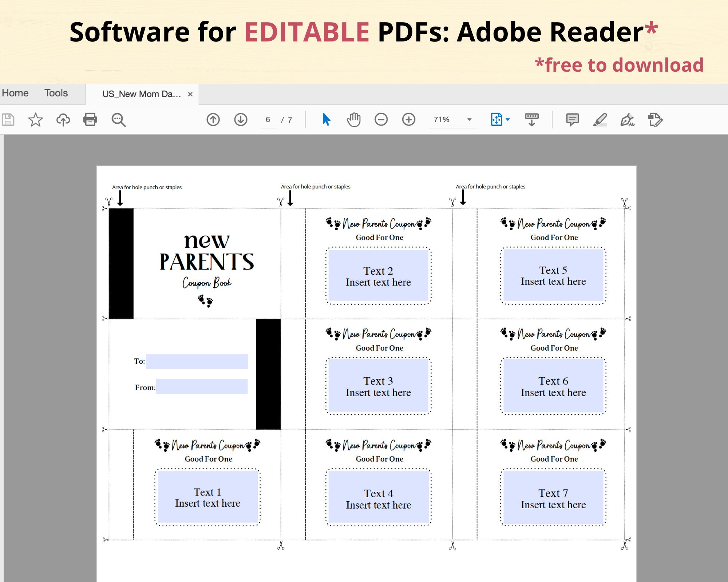Select the highlighter pen tool
Viewport: 728px width, 582px height.
pos(600,119)
